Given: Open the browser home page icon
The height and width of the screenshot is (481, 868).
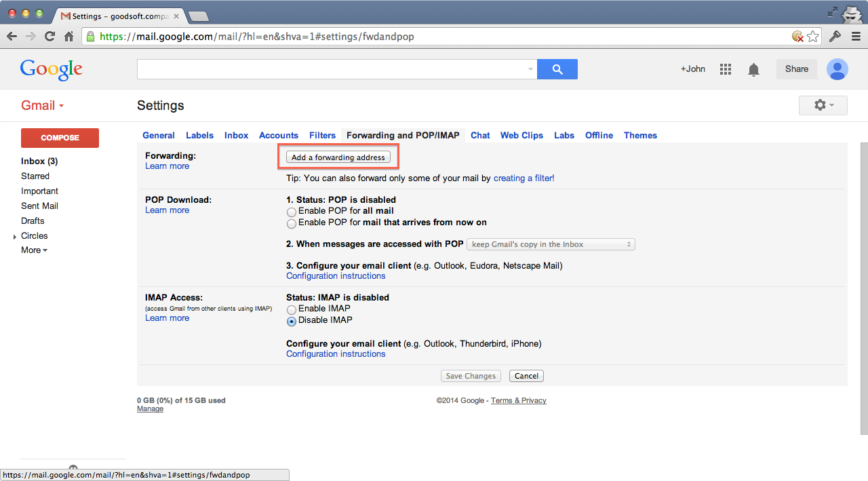Looking at the screenshot, I should (x=68, y=37).
